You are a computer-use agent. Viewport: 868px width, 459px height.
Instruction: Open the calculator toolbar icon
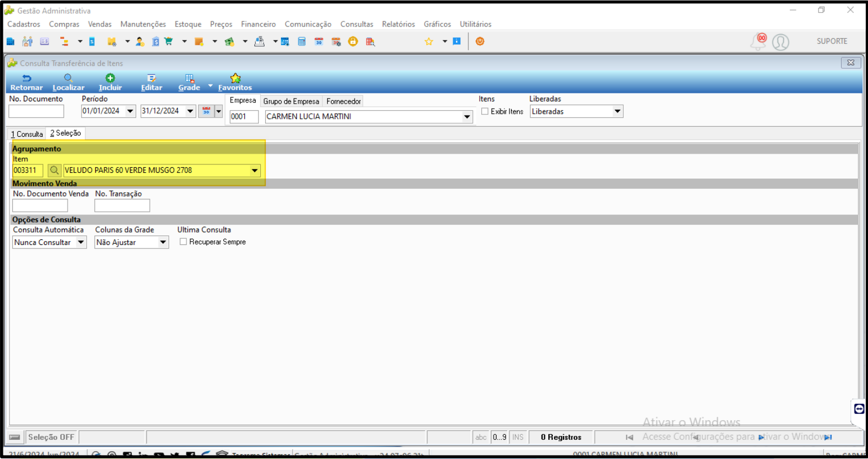coord(302,42)
